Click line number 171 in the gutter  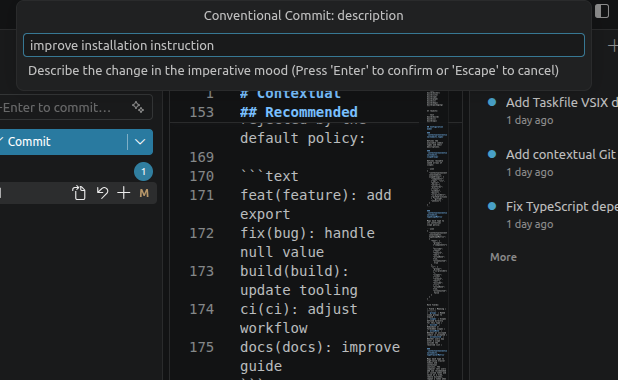pyautogui.click(x=201, y=195)
